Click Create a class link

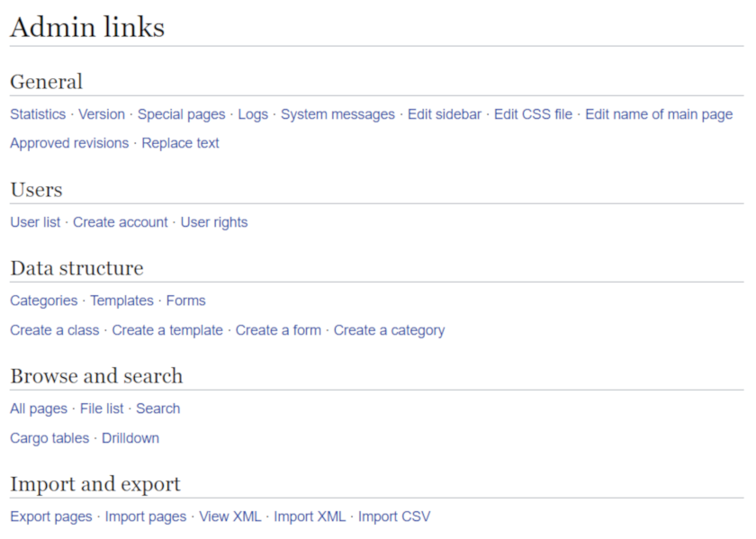(x=55, y=330)
